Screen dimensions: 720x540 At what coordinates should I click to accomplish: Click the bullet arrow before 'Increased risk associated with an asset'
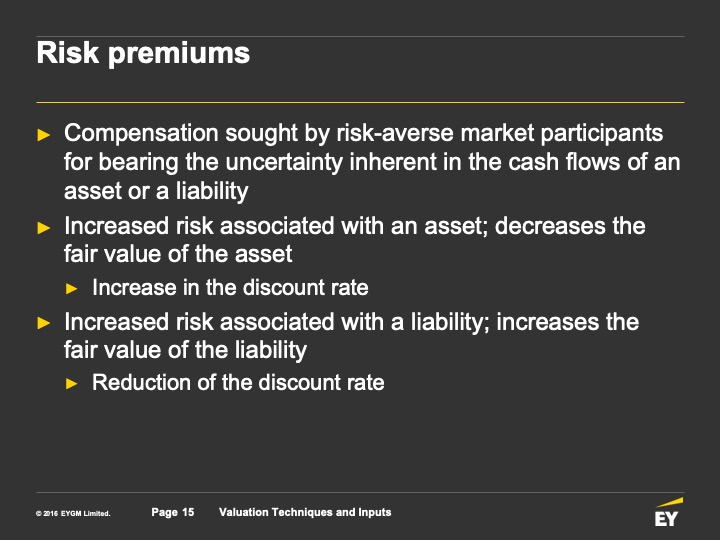[43, 227]
